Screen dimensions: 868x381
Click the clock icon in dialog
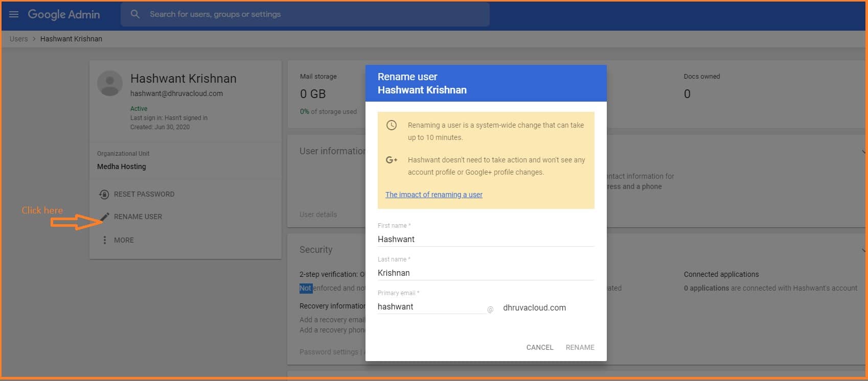coord(392,125)
